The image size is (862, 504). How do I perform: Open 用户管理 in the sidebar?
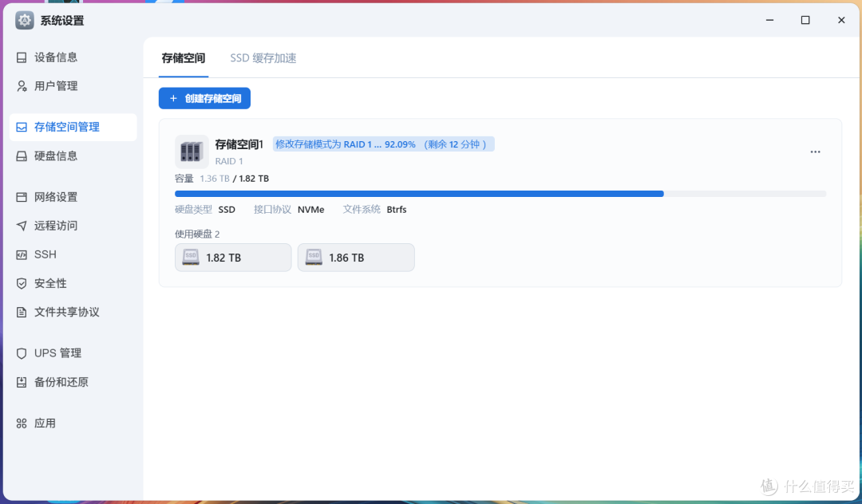tap(73, 86)
